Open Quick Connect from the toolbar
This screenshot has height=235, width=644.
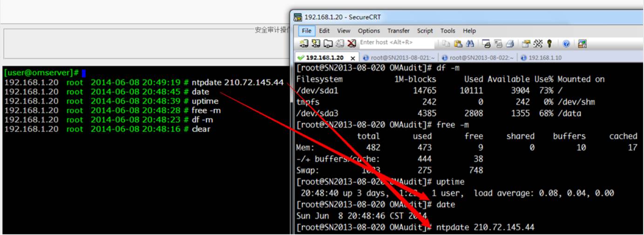(316, 44)
